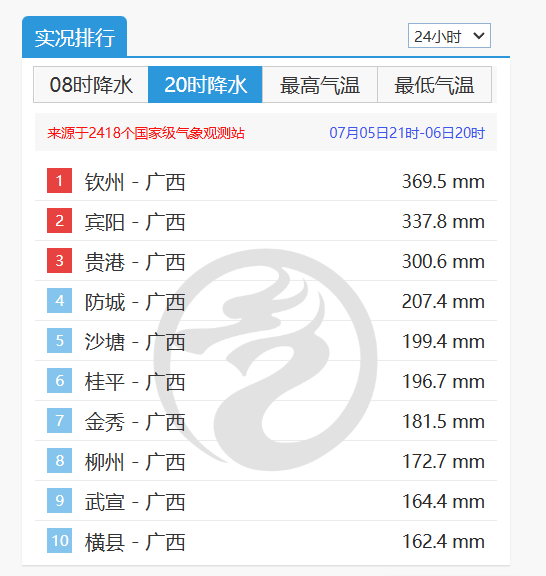The height and width of the screenshot is (576, 546).
Task: Select the 实况排行 header tab
Action: pos(75,37)
